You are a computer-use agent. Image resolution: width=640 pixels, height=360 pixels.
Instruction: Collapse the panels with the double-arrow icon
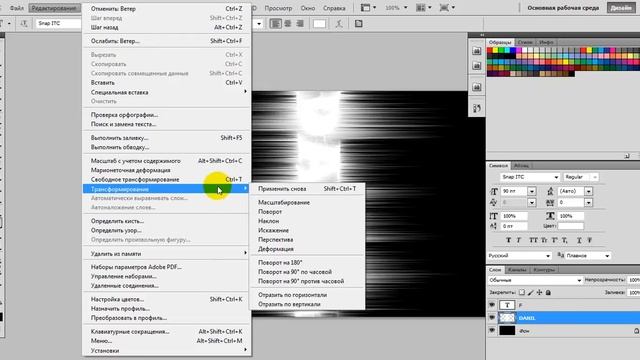click(482, 35)
